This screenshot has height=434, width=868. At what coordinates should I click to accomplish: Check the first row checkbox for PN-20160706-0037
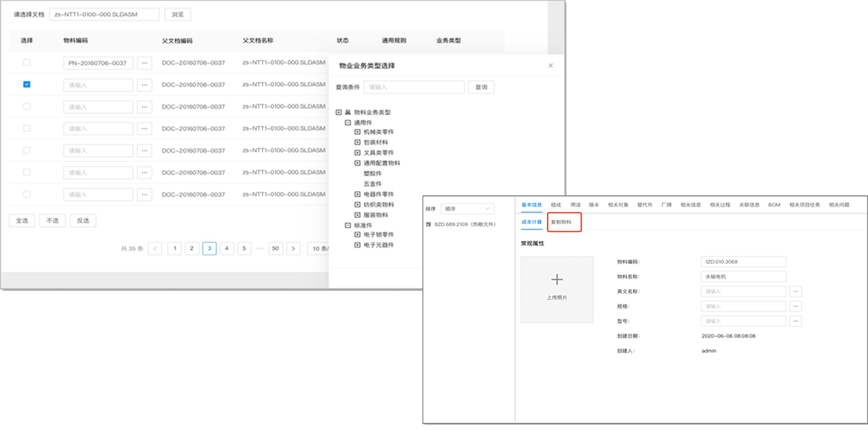click(x=27, y=63)
